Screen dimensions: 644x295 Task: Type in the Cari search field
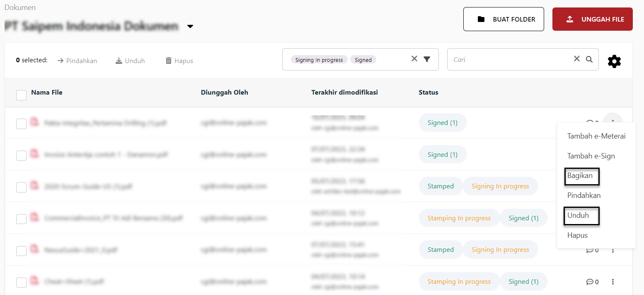pos(510,59)
